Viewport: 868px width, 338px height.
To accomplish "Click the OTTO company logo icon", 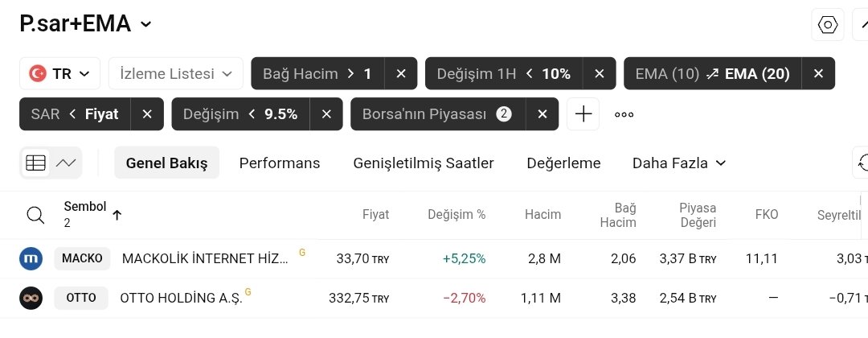I will click(x=31, y=298).
